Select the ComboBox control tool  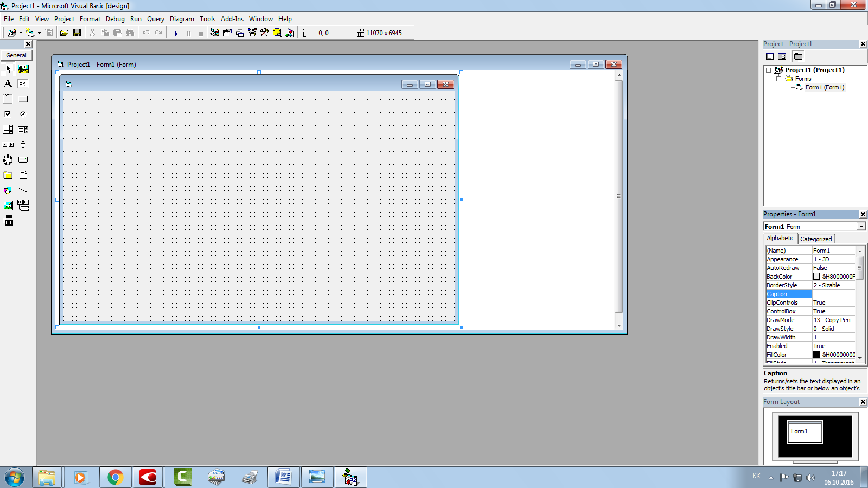click(x=8, y=130)
